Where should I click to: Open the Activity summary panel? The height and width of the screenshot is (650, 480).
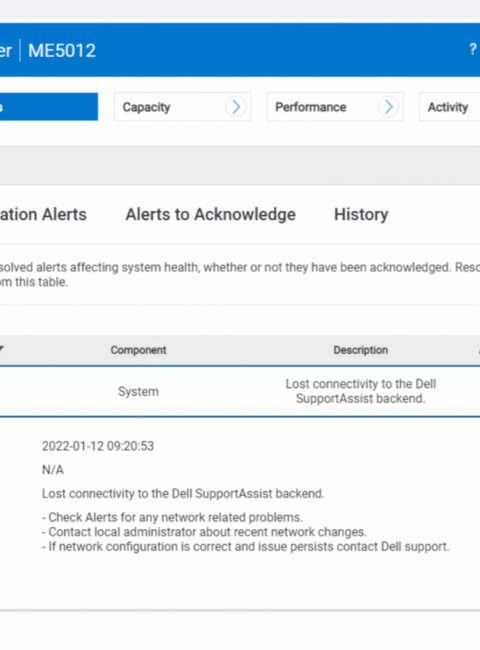click(x=450, y=107)
